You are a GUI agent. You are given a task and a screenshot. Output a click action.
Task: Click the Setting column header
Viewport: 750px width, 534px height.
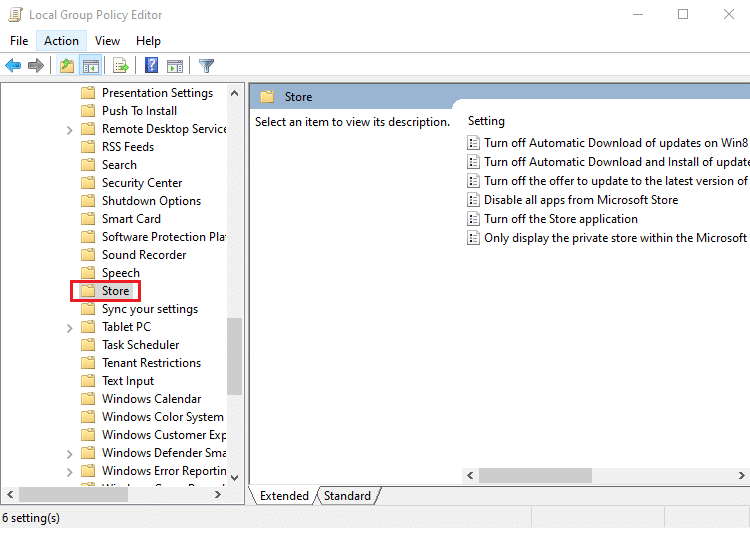(486, 121)
